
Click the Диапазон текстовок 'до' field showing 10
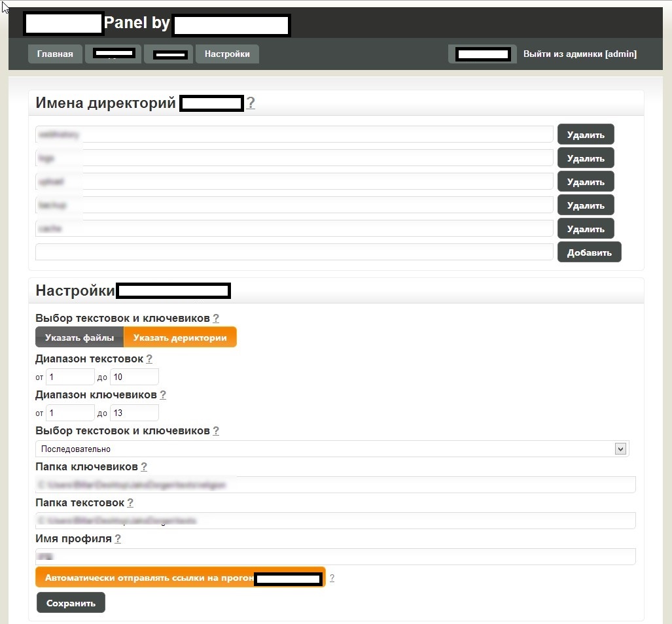134,377
